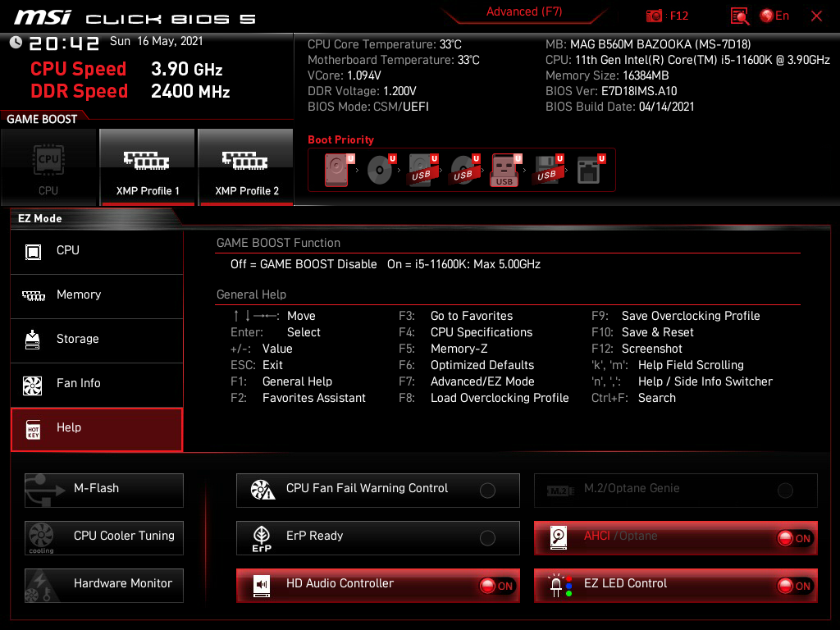Click the EZ LED lamp icon
The image size is (840, 630).
coord(559,586)
